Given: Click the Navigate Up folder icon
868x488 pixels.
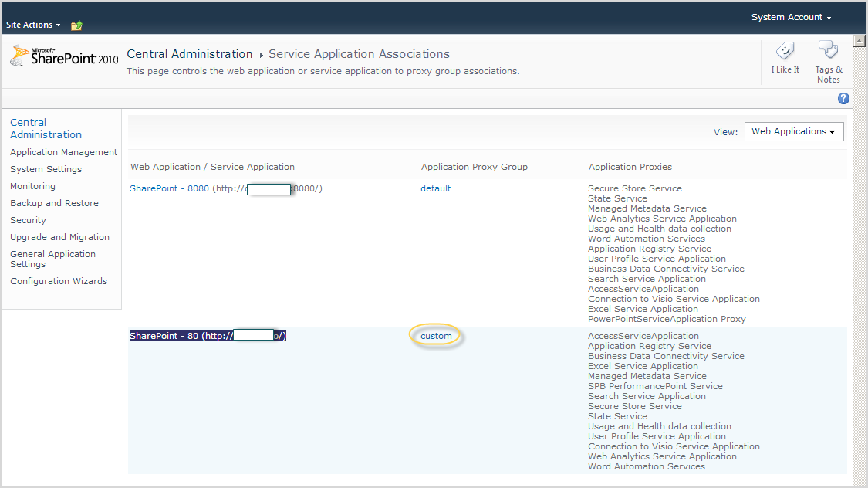Looking at the screenshot, I should (77, 25).
